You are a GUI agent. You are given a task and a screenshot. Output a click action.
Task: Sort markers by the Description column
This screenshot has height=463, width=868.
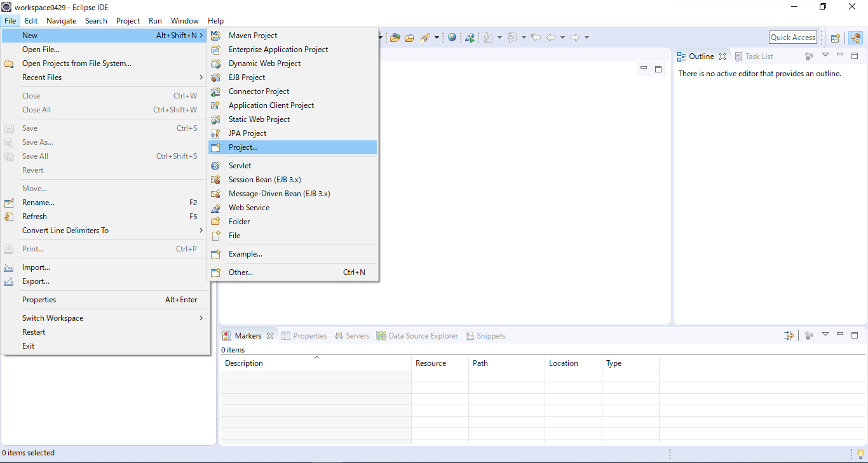316,363
